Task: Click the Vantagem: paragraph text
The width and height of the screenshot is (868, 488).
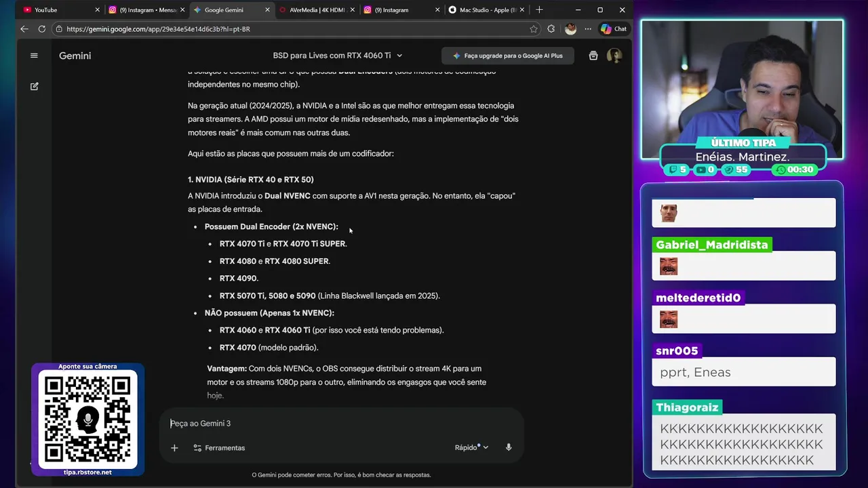Action: (347, 382)
